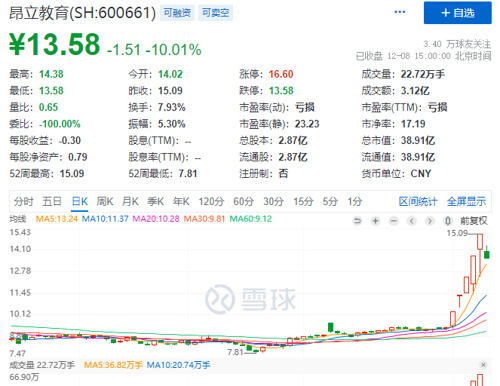Screen dimensions: 500x386
Task: Select the 年K chart tab
Action: click(181, 201)
